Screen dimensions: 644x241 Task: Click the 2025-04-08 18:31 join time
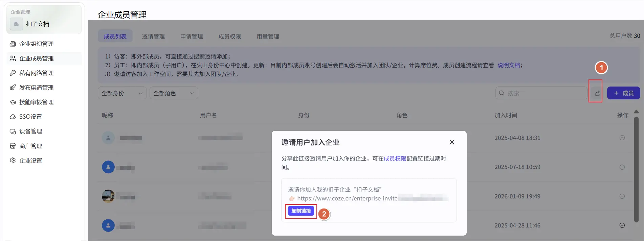click(517, 138)
